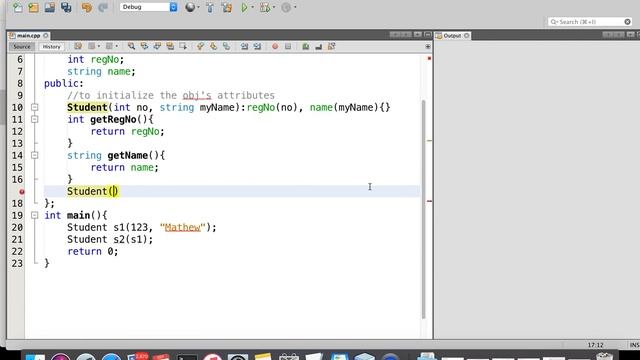640x360 pixels.
Task: Click the Clean and Build icon
Action: click(227, 7)
